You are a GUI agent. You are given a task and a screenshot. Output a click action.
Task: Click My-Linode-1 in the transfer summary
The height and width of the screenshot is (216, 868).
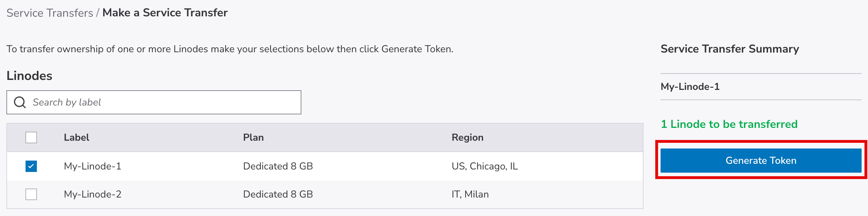click(x=690, y=87)
